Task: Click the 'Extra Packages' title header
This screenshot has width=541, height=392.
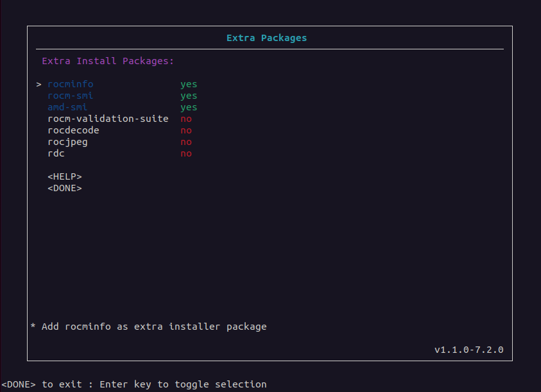Action: pos(266,38)
